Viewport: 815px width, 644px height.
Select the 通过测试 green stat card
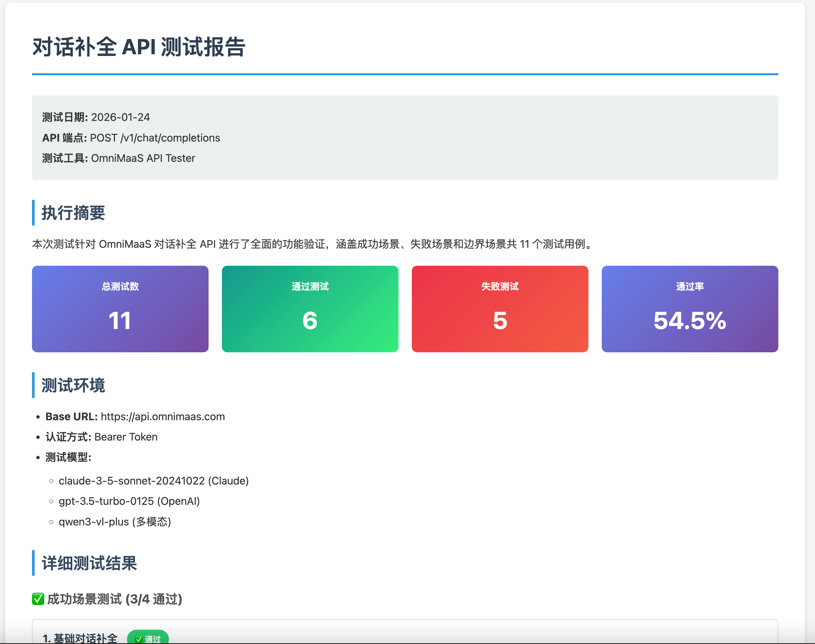[x=310, y=309]
